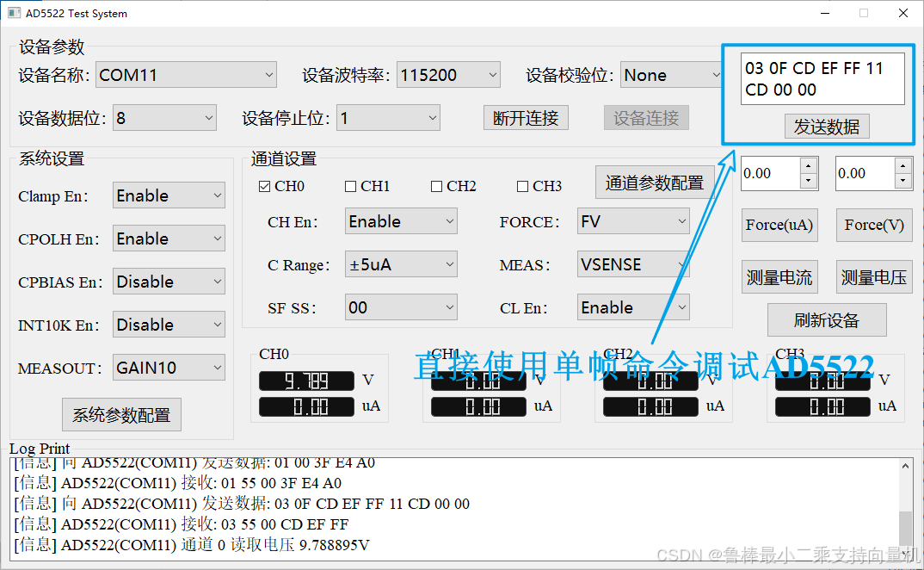This screenshot has width=924, height=570.
Task: Open the CL En dropdown
Action: (x=633, y=307)
